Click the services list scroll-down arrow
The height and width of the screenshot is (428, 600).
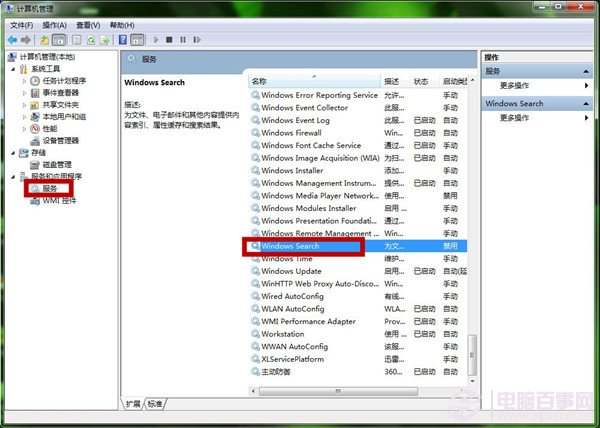472,381
